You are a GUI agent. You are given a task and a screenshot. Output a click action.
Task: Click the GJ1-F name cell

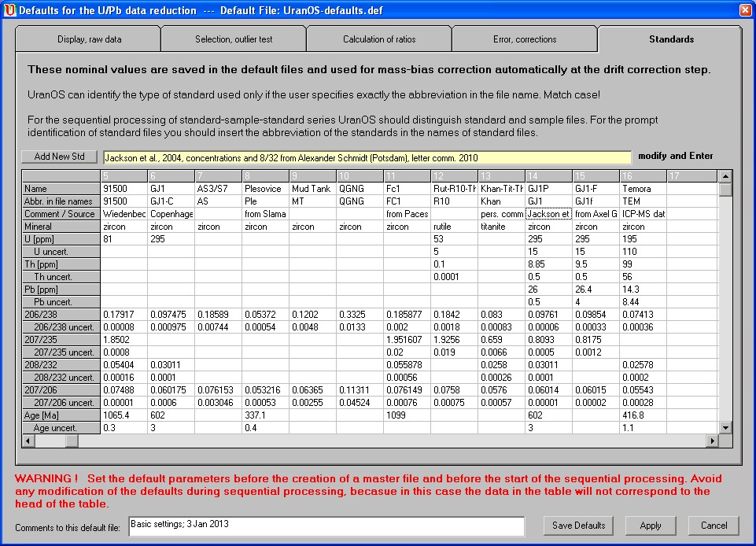(596, 189)
